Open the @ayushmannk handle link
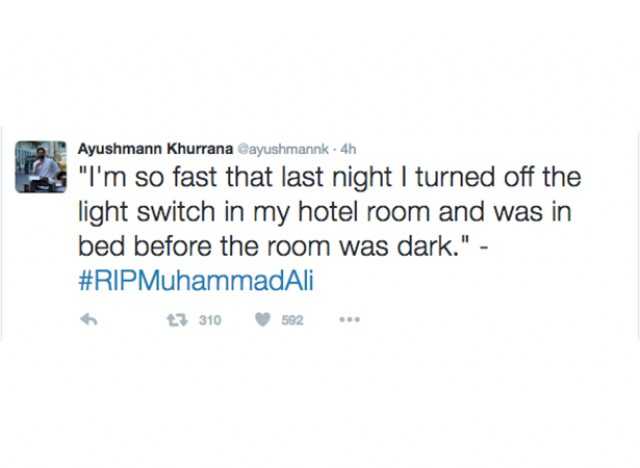The image size is (640, 468). 283,149
